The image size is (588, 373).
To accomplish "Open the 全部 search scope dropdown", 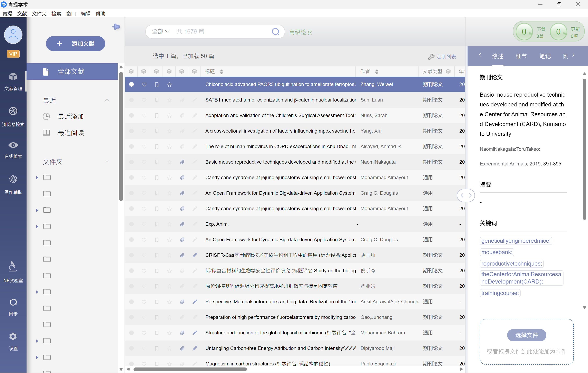I will pos(160,31).
